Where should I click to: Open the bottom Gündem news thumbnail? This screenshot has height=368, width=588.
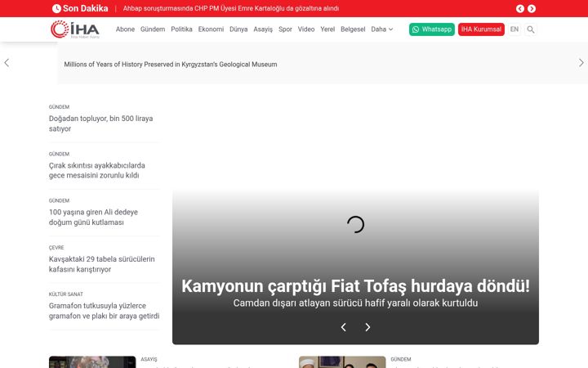click(x=342, y=362)
